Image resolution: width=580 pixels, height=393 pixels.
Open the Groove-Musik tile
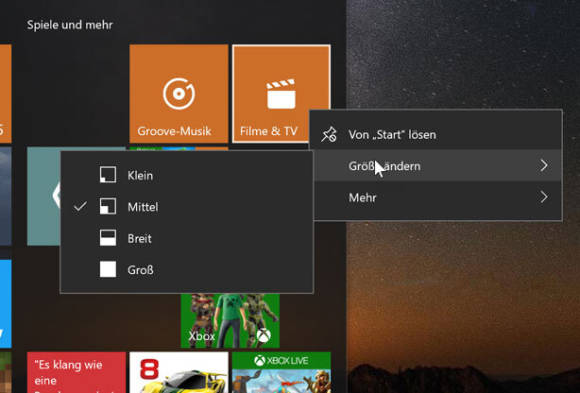tap(179, 94)
